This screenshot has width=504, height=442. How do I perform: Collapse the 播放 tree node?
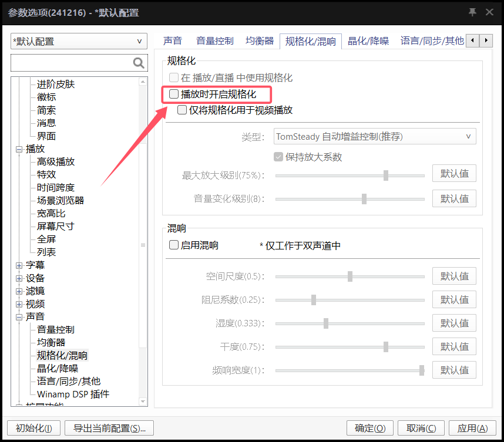click(x=19, y=149)
